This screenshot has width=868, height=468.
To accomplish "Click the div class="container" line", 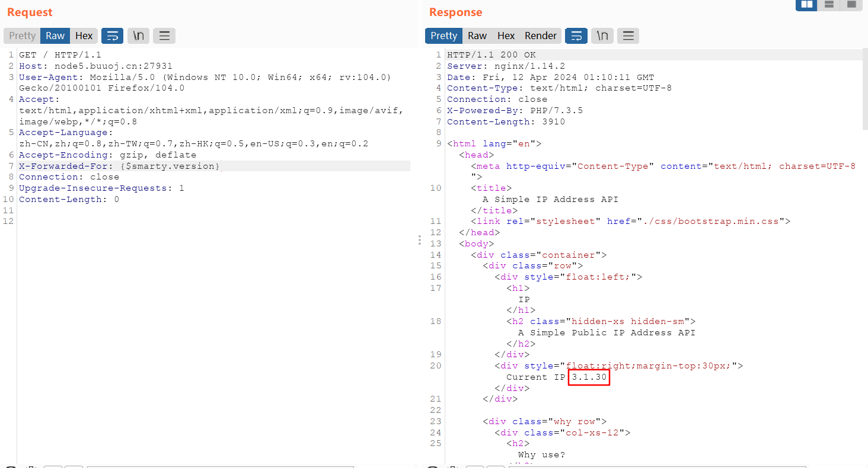I will pyautogui.click(x=538, y=255).
